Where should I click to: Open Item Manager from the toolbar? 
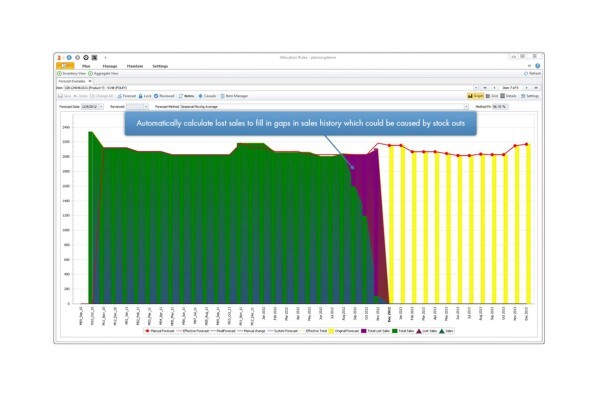coord(234,96)
